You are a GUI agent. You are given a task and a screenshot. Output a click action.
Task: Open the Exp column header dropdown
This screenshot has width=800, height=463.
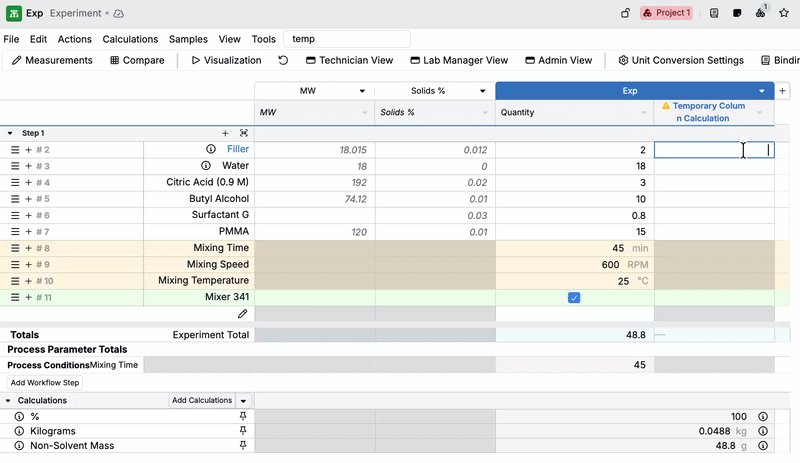point(762,91)
